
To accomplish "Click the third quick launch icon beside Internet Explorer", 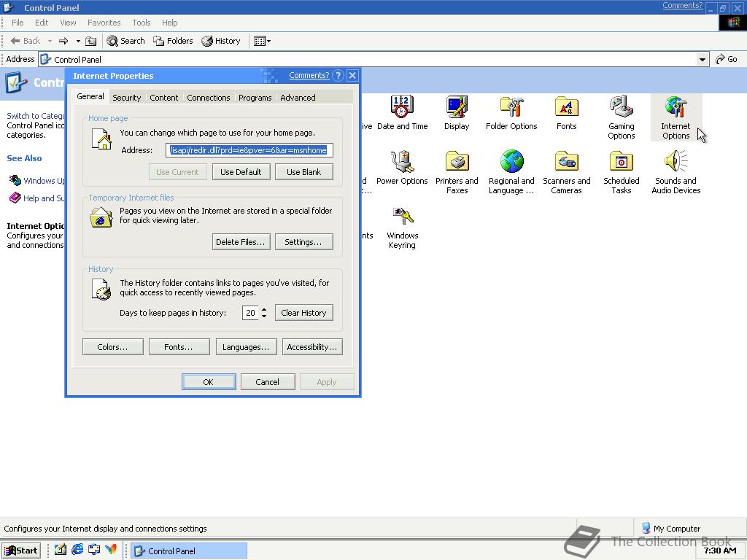I will (x=94, y=550).
